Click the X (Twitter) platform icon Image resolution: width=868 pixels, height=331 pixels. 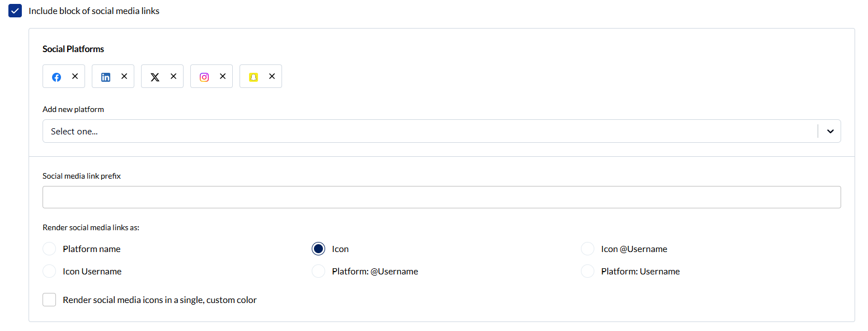point(155,77)
